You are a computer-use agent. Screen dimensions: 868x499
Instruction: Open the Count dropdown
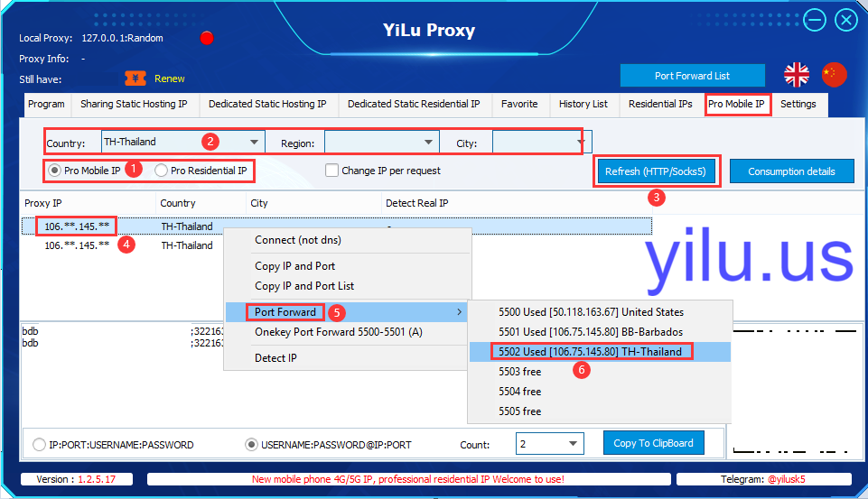[573, 444]
